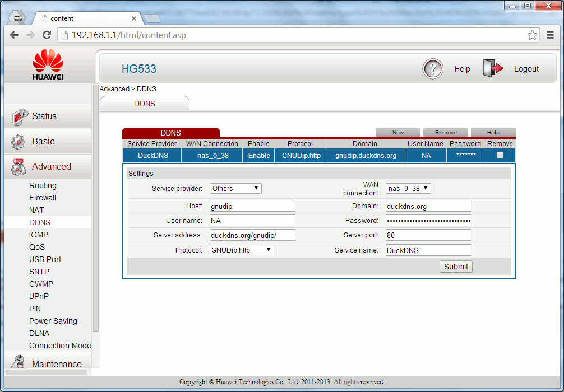The width and height of the screenshot is (564, 392).
Task: Bookmark page with the star icon
Action: pyautogui.click(x=532, y=35)
